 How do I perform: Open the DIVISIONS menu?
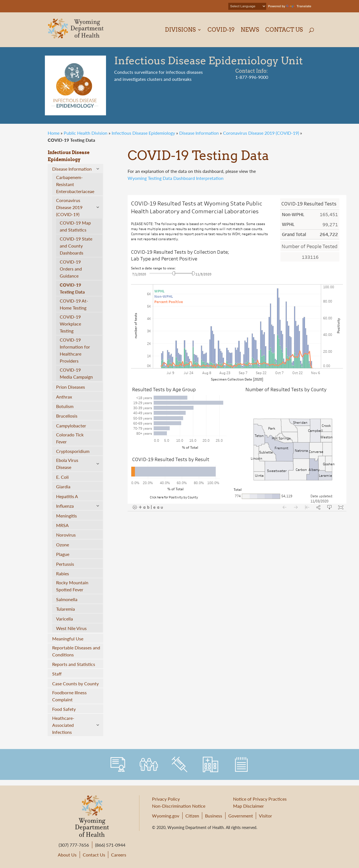click(183, 30)
